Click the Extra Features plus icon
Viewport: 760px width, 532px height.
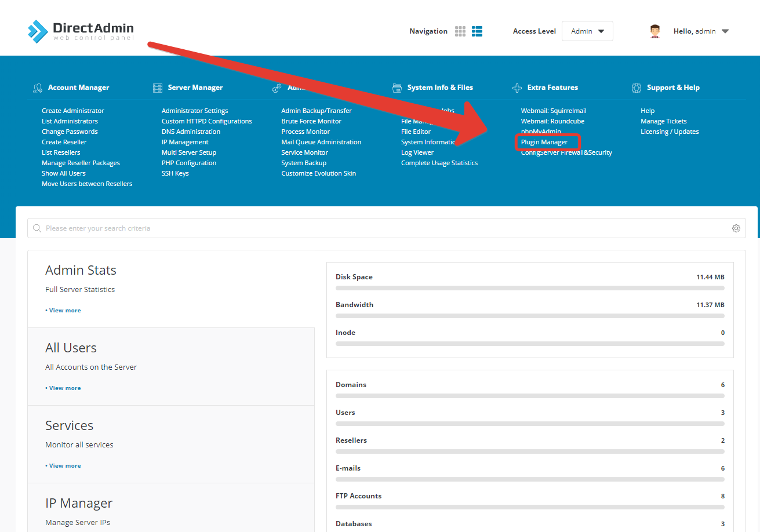pyautogui.click(x=517, y=88)
